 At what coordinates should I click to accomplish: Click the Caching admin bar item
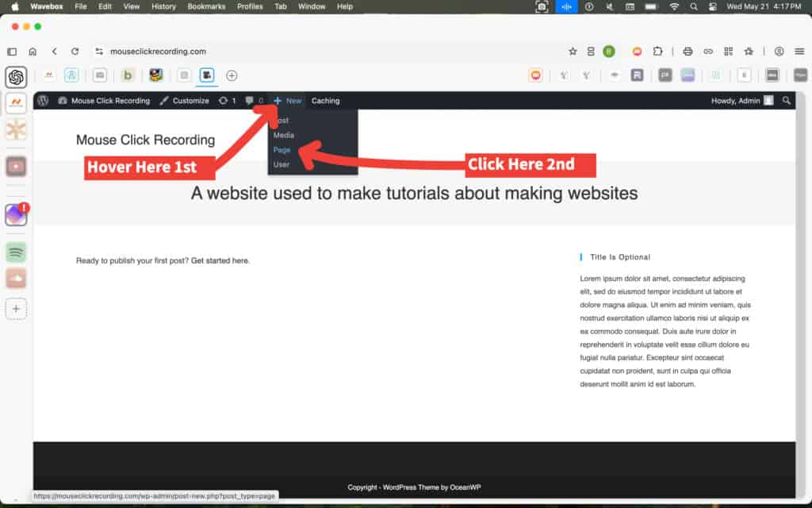(325, 101)
